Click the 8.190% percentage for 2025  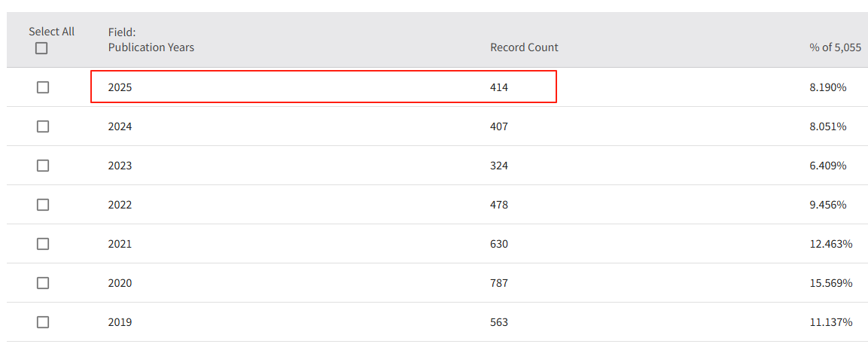[x=828, y=87]
